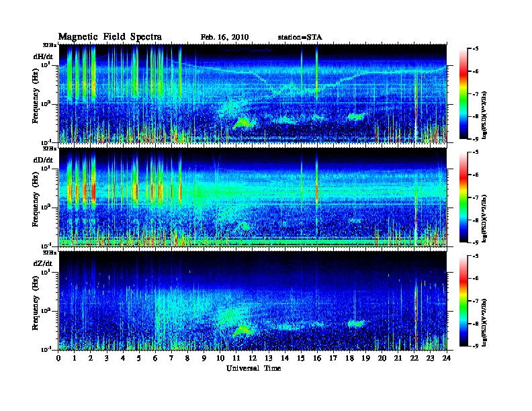532x411 pixels.
Task: Click the "Magnetic Field Spectra" title
Action: [x=110, y=37]
